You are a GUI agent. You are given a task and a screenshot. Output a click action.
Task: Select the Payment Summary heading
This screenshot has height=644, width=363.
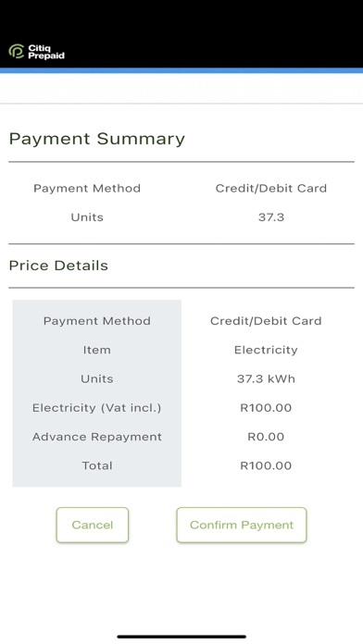pos(97,139)
